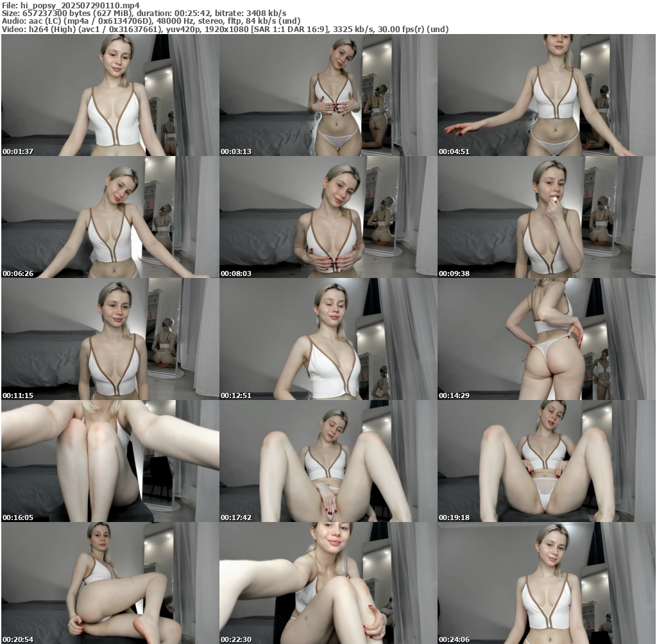Click the File name line in header
This screenshot has width=657, height=644.
point(71,4)
